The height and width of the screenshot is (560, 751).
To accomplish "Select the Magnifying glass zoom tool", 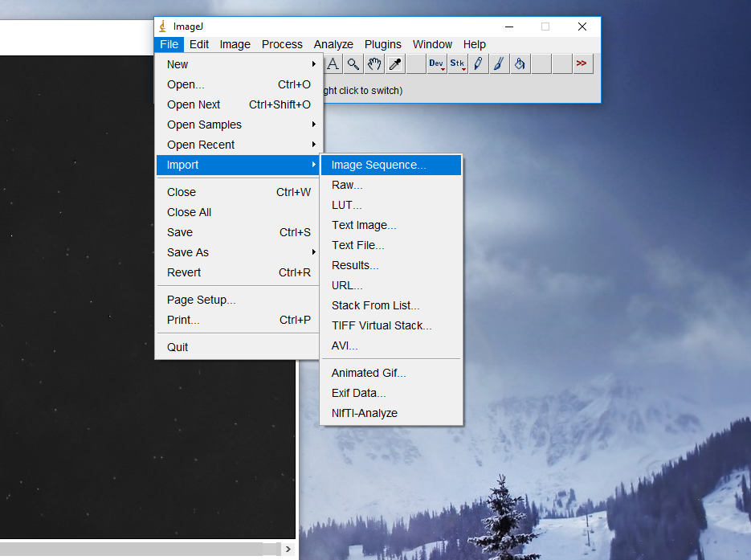I will coord(353,64).
